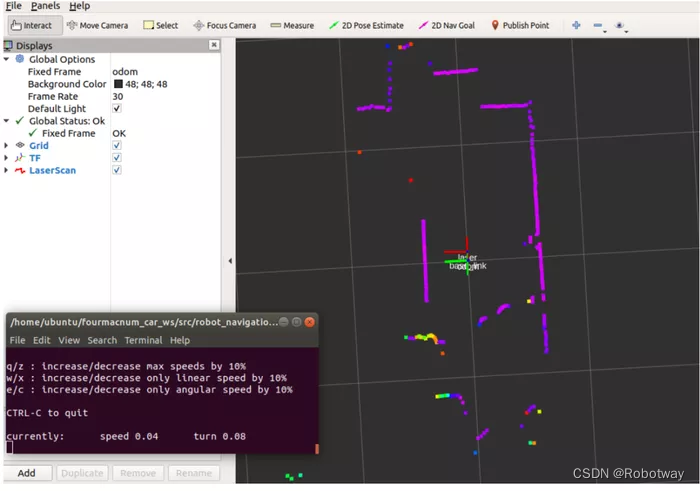Open the terminal Search menu
700x491 pixels.
pyautogui.click(x=102, y=340)
